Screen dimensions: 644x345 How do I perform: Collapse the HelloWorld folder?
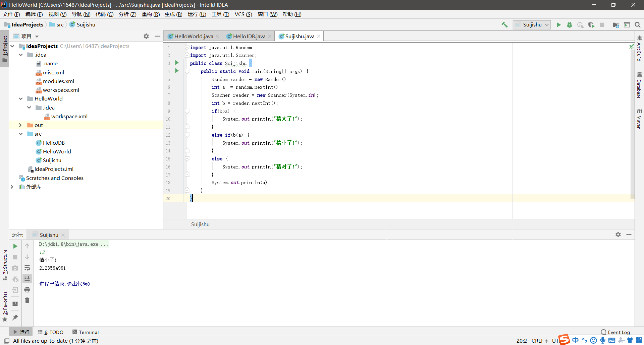click(x=21, y=98)
